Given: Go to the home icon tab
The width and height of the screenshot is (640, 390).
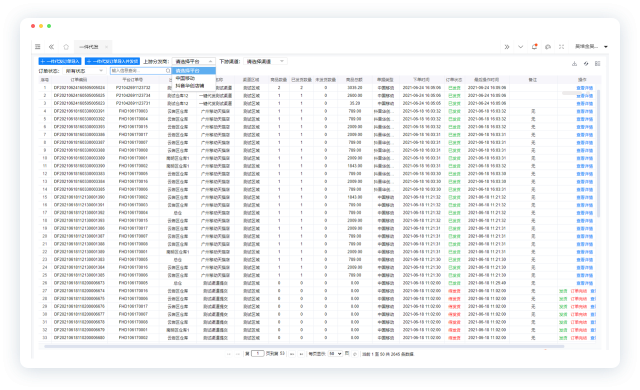Looking at the screenshot, I should tap(66, 47).
